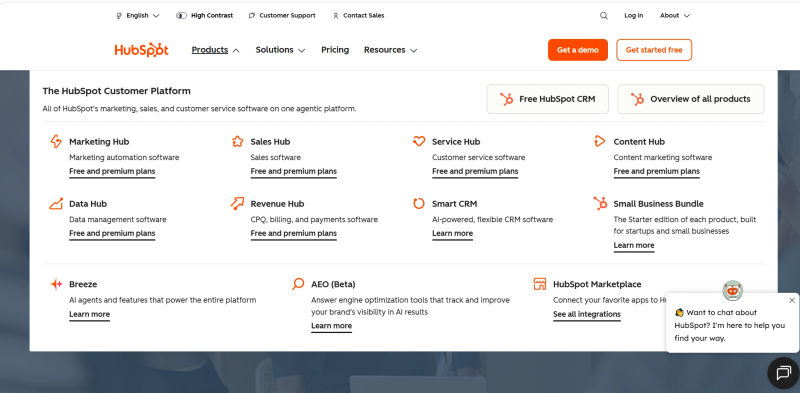Close the chat prompt popup
Viewport: 800px width, 393px height.
792,300
